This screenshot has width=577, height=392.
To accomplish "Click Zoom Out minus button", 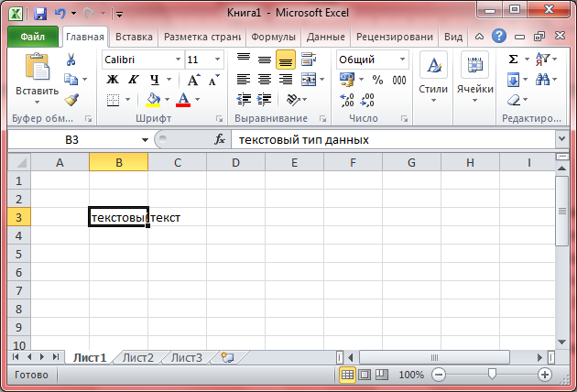I will 439,375.
